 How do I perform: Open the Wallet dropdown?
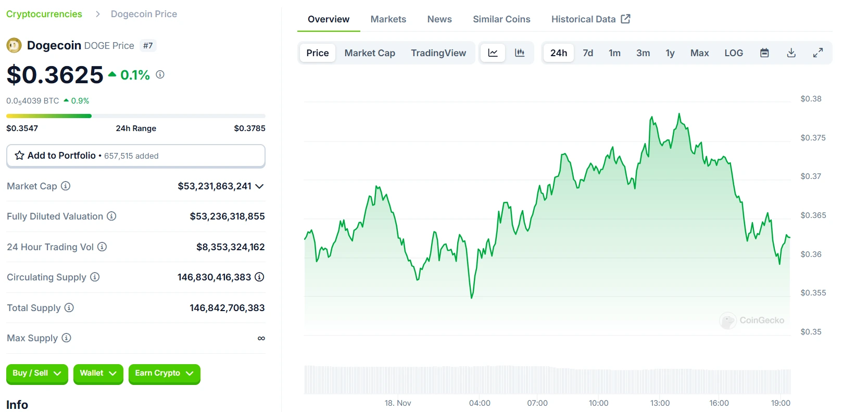[98, 374]
